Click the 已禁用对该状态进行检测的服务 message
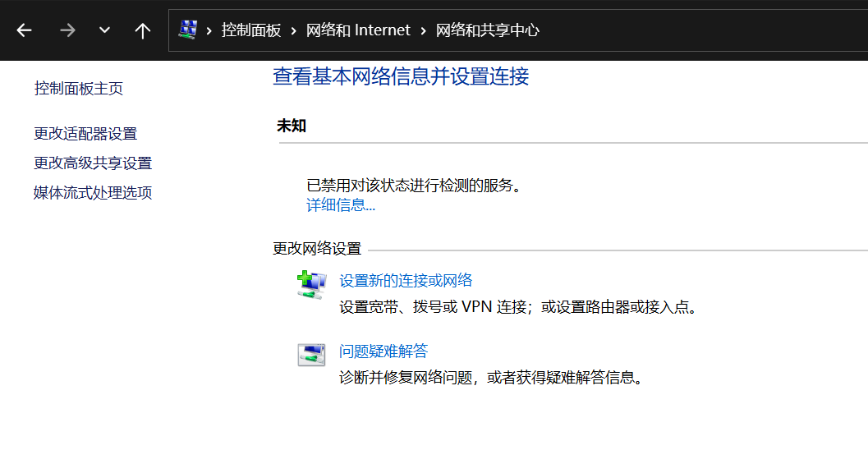The image size is (868, 473). (x=414, y=186)
